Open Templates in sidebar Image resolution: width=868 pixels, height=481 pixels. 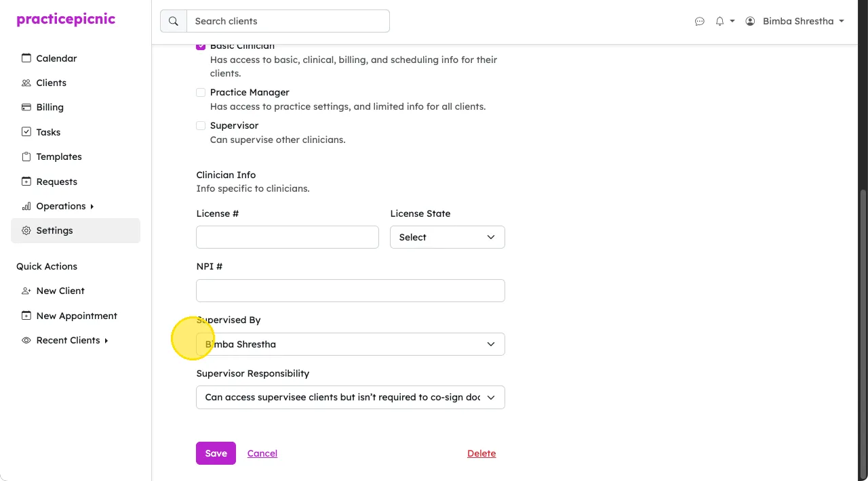point(75,156)
